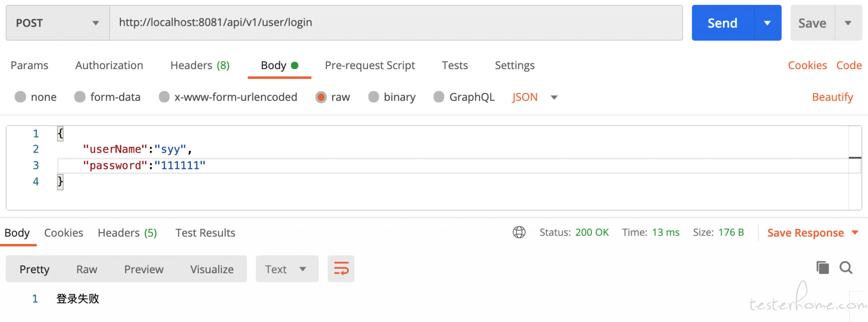
Task: Select the response Body tab
Action: 17,233
